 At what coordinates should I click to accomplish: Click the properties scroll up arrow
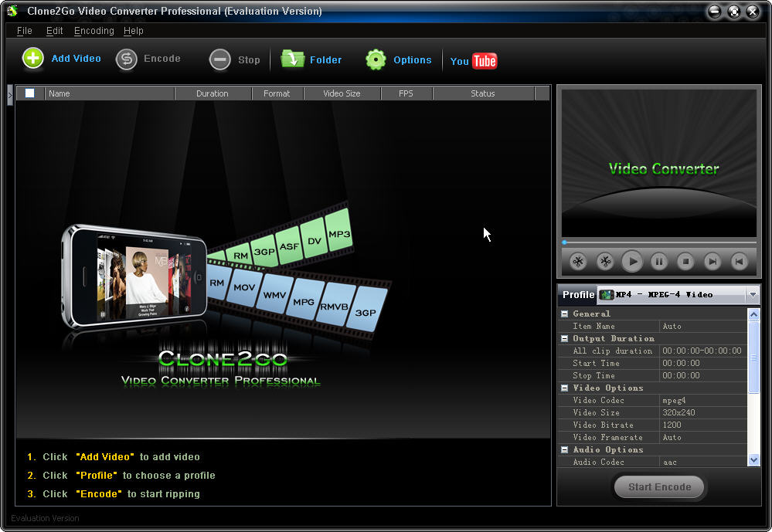coord(753,315)
